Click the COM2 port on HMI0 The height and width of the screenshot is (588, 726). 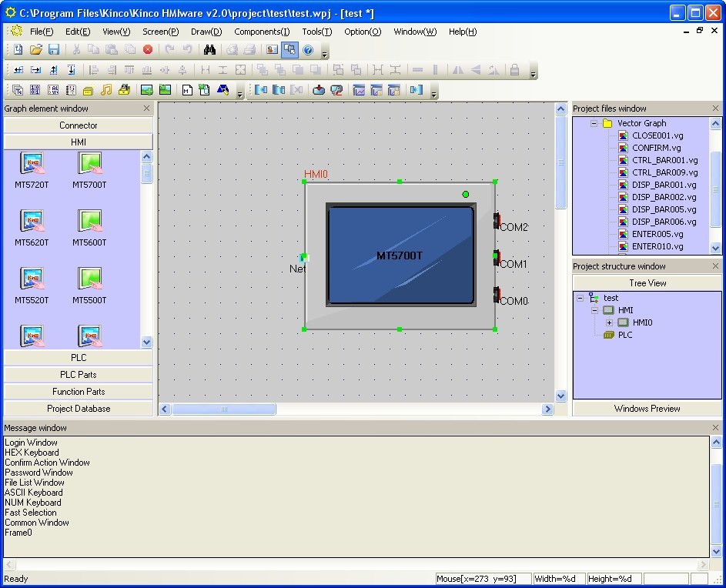click(497, 221)
